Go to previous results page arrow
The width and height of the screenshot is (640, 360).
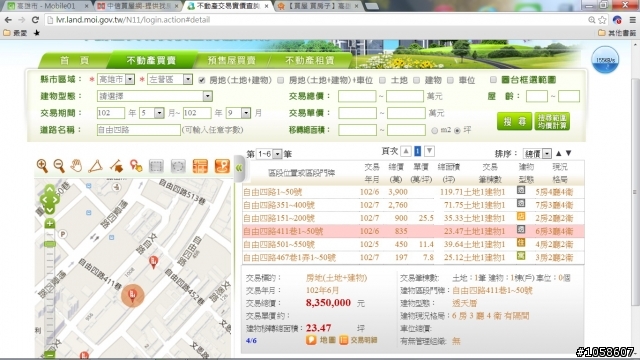coord(406,151)
